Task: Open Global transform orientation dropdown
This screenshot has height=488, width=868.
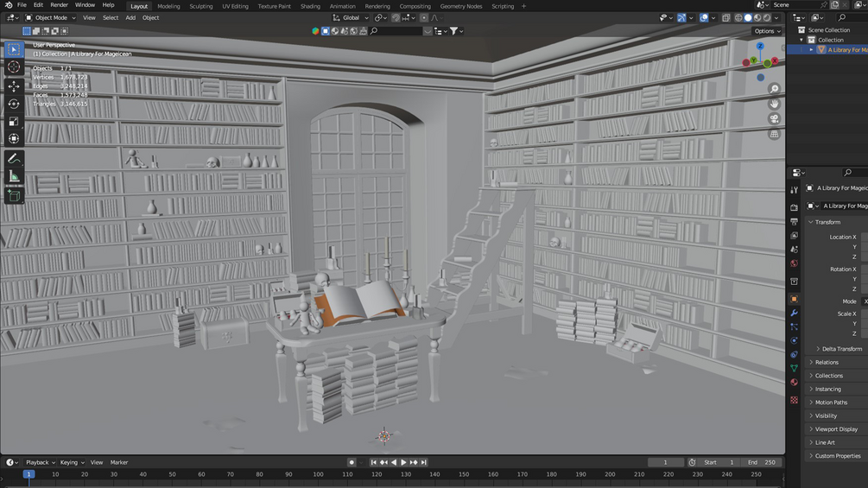Action: click(351, 17)
